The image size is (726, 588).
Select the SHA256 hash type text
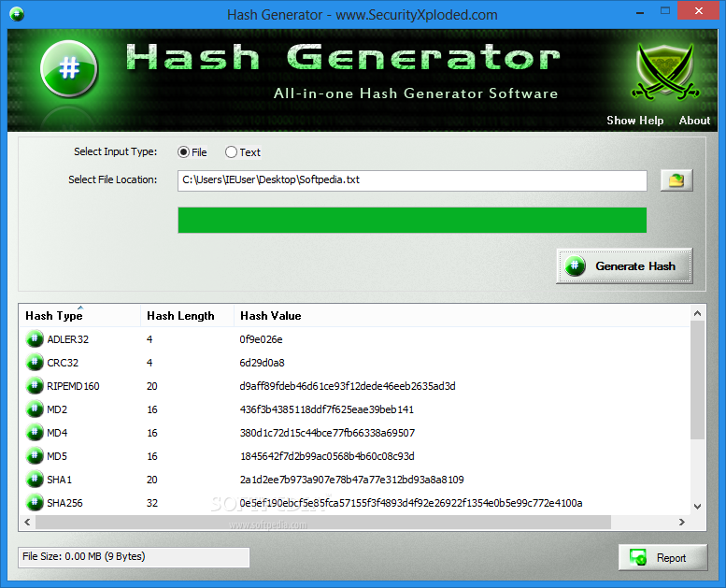[x=64, y=503]
